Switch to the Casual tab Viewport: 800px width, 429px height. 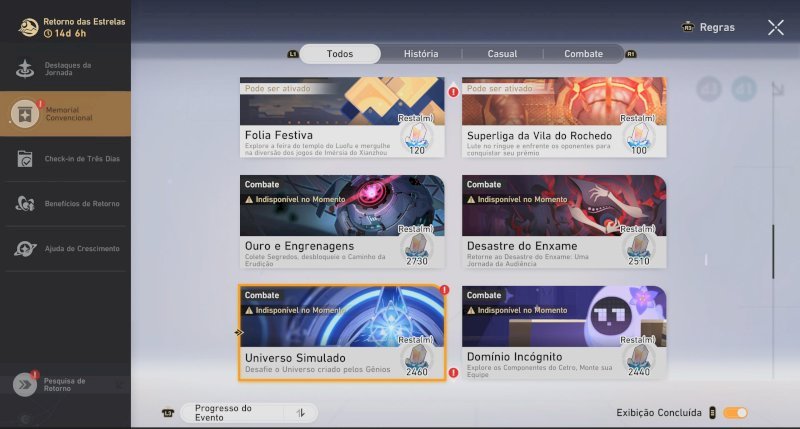[502, 54]
